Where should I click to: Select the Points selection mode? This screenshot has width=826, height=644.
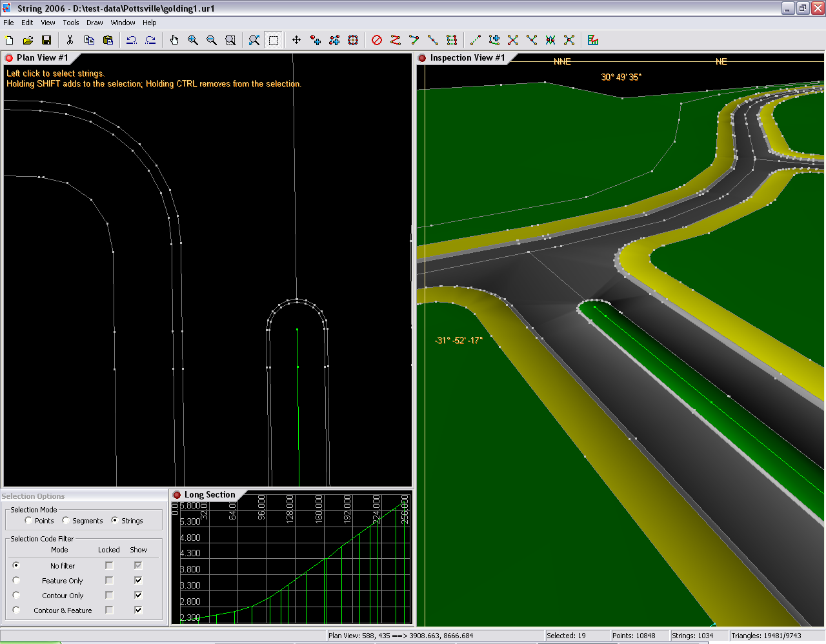coord(28,520)
